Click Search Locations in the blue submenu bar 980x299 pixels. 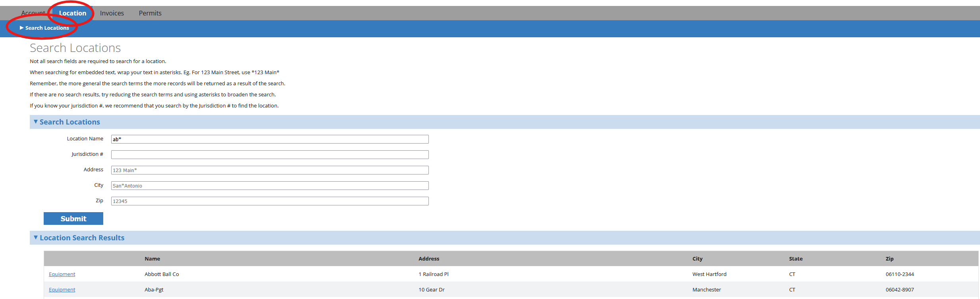click(47, 28)
